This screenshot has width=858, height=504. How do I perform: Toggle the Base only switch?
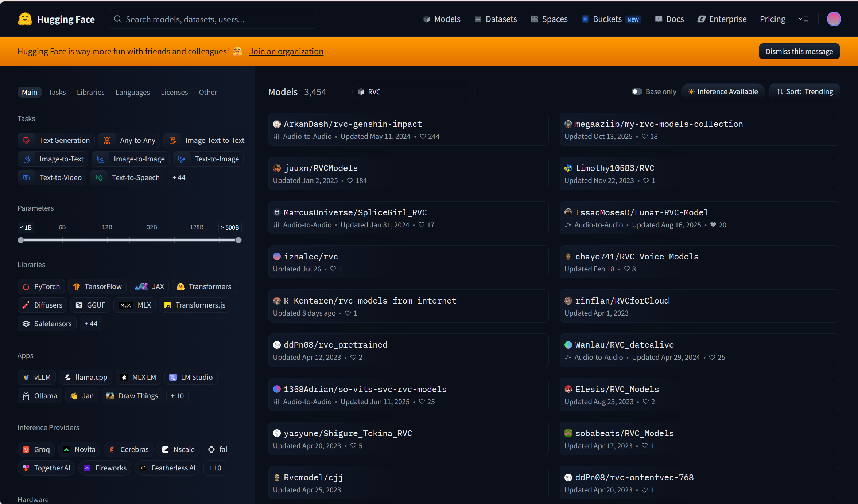[637, 91]
